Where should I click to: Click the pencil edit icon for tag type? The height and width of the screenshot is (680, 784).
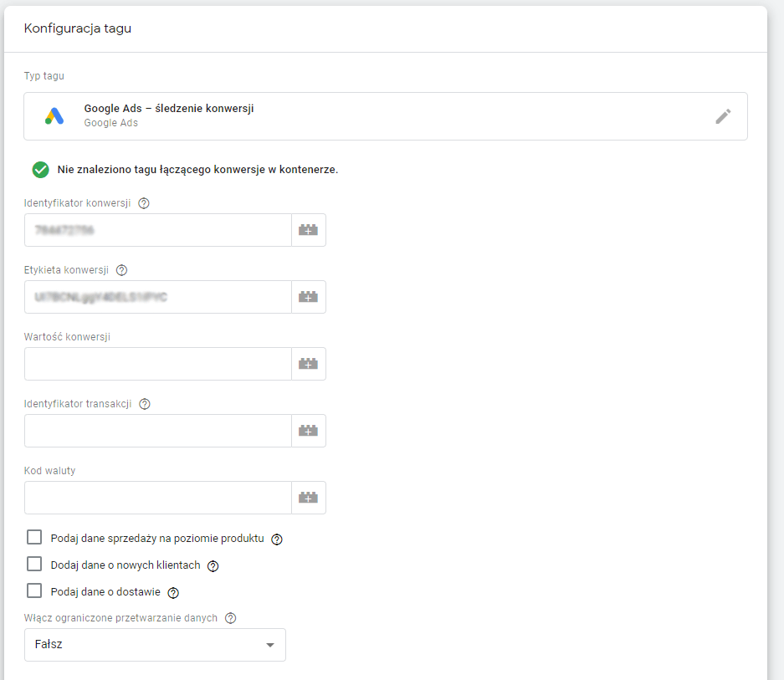pyautogui.click(x=723, y=117)
